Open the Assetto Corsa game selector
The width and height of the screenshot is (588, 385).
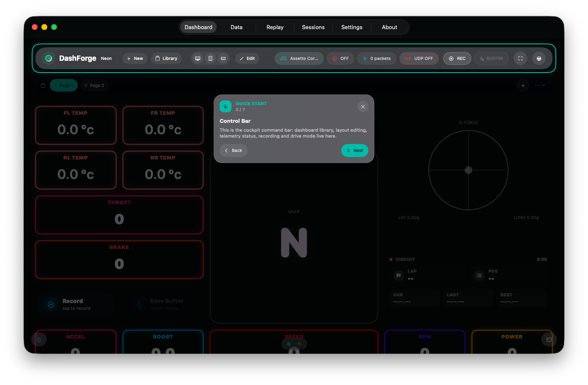pos(299,58)
